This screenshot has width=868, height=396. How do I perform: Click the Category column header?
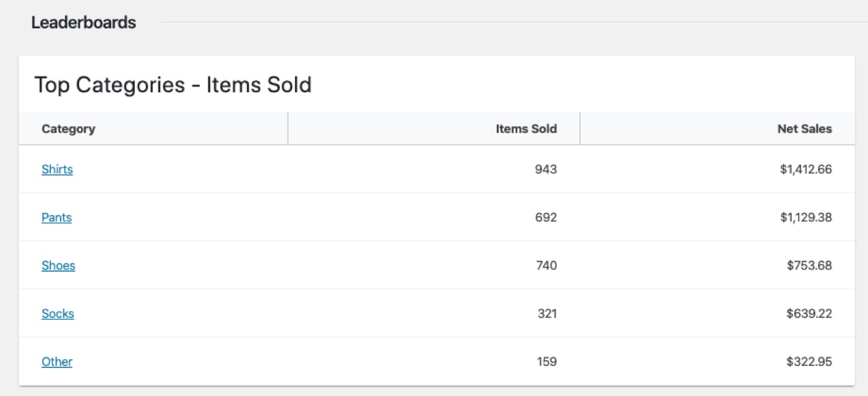(x=68, y=128)
